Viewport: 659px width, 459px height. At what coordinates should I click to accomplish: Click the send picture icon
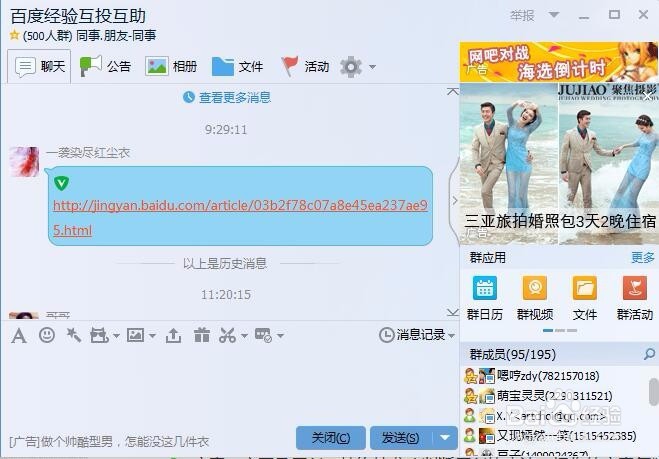tap(136, 335)
